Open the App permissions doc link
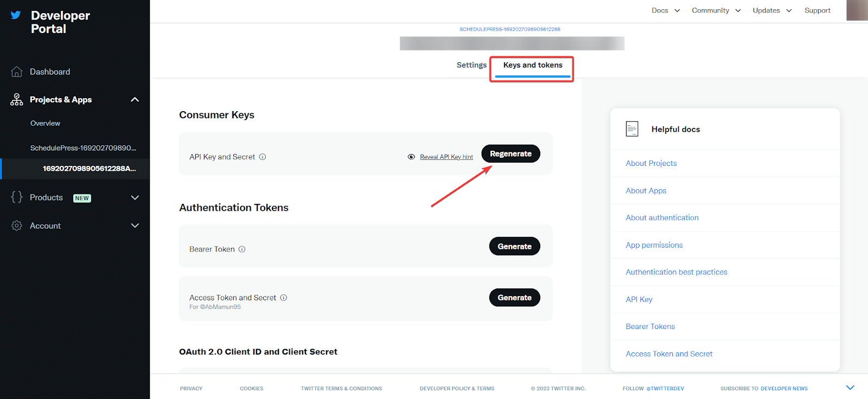The height and width of the screenshot is (399, 868). 654,245
